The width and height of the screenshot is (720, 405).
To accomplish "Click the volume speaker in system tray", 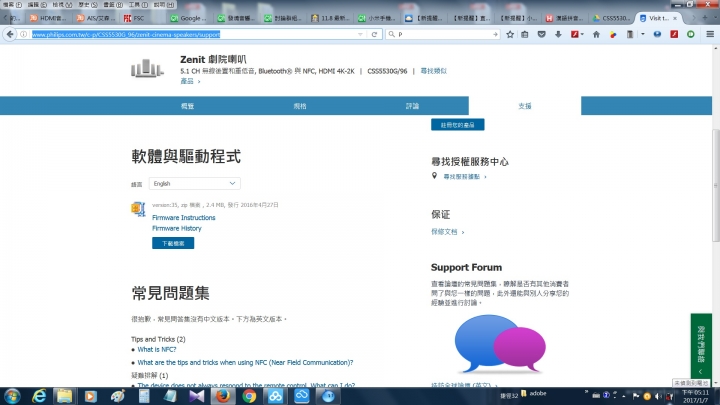I will point(658,396).
